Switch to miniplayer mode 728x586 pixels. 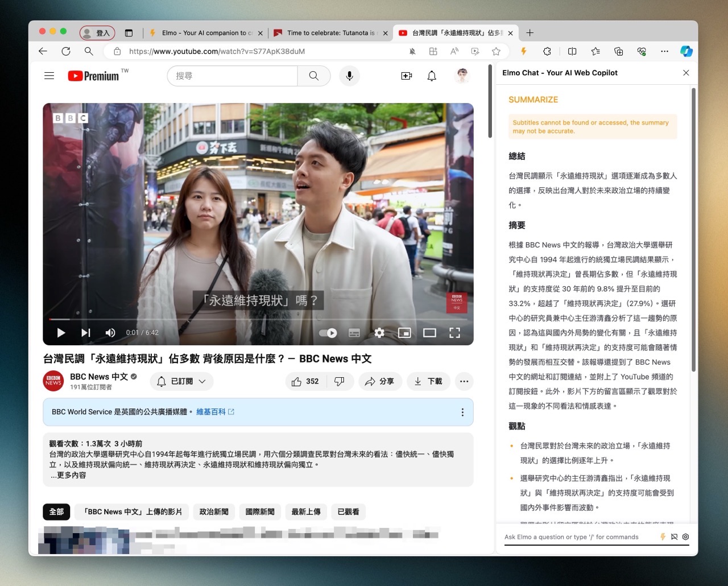click(404, 333)
